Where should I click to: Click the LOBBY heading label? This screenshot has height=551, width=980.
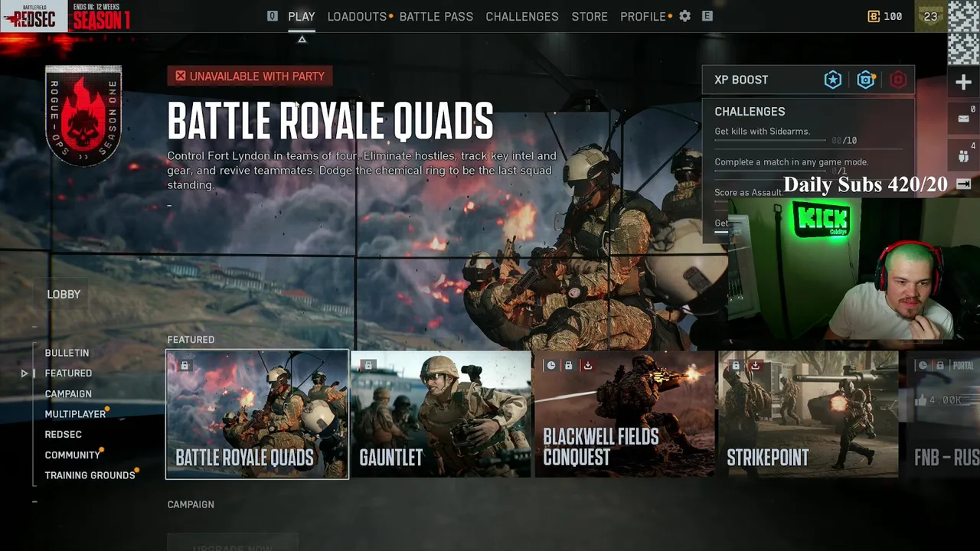(64, 294)
